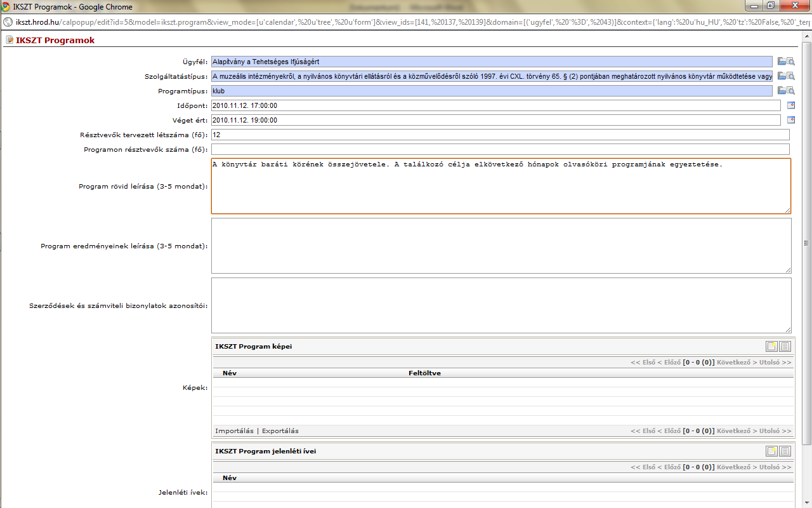Click the Chrome logo in the title bar
This screenshot has height=508, width=812.
pyautogui.click(x=6, y=6)
